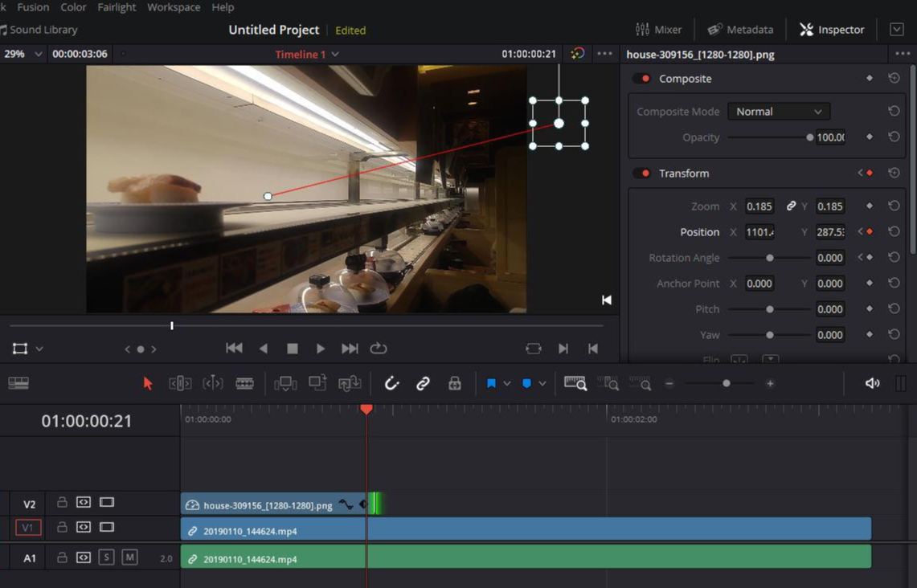The image size is (917, 588).
Task: Open the Sound Library panel
Action: [39, 30]
